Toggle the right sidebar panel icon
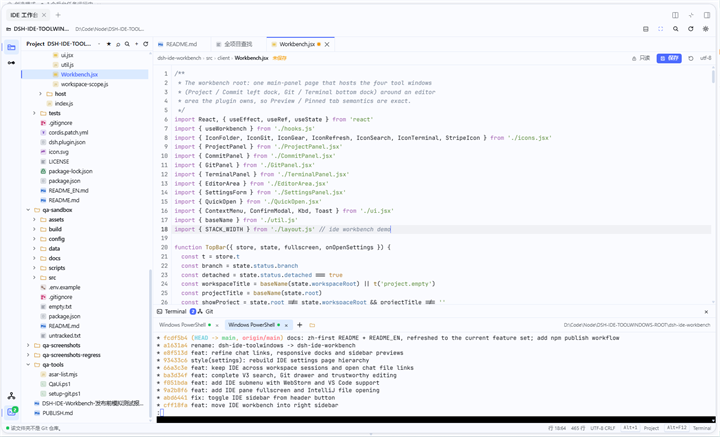Image resolution: width=720 pixels, height=437 pixels. pyautogui.click(x=707, y=15)
